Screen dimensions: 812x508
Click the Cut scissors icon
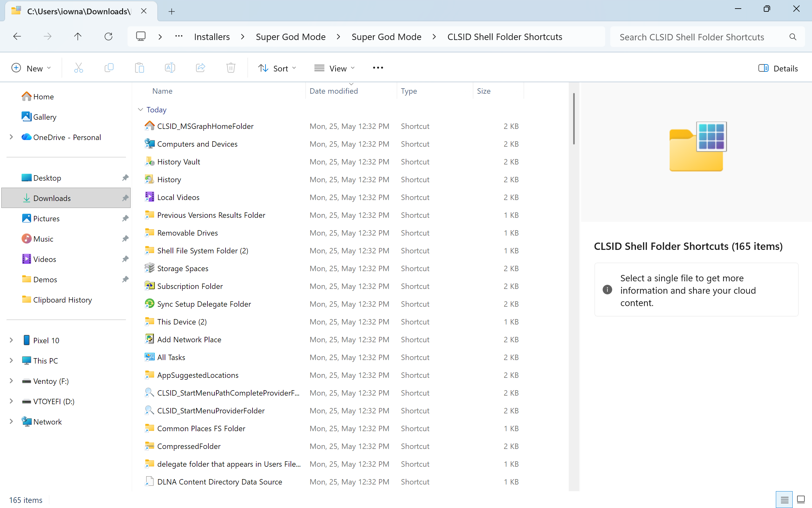pyautogui.click(x=79, y=68)
